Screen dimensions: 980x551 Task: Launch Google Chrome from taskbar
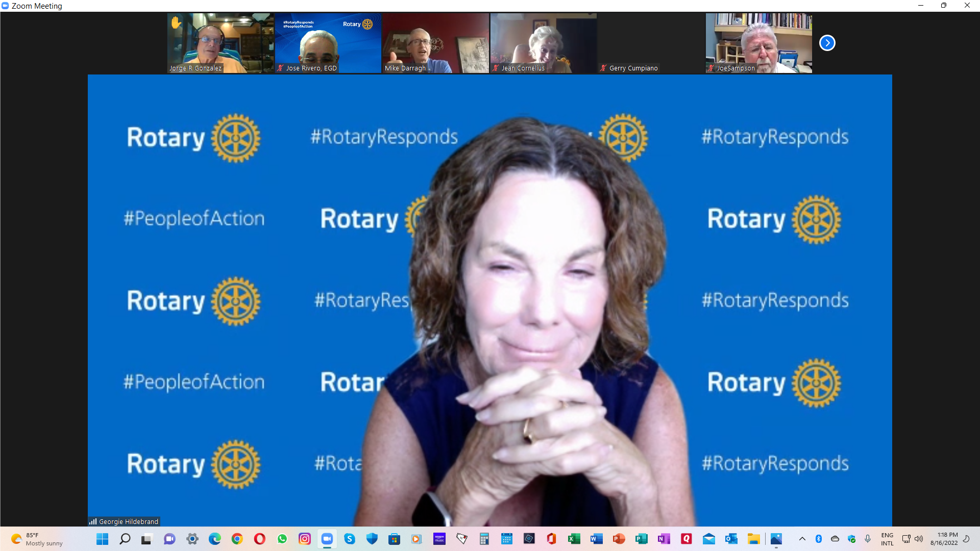click(237, 539)
